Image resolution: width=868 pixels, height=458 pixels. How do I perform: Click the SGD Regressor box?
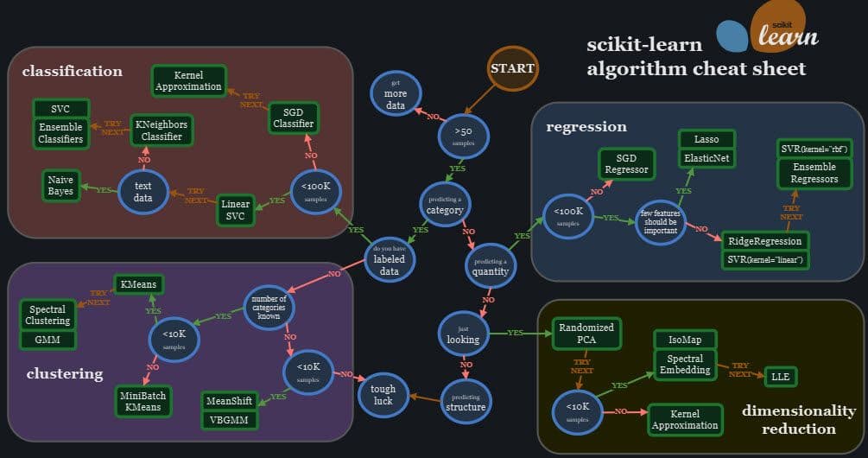(627, 164)
